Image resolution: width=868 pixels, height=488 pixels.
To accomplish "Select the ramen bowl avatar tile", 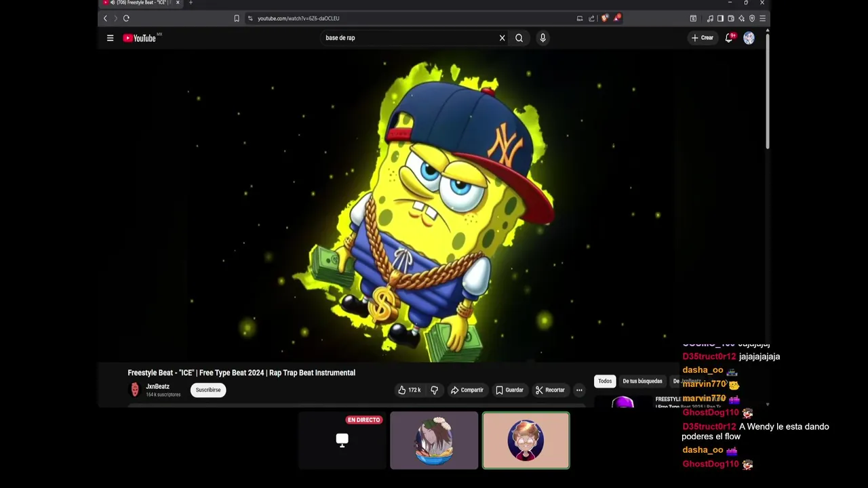I will [434, 441].
